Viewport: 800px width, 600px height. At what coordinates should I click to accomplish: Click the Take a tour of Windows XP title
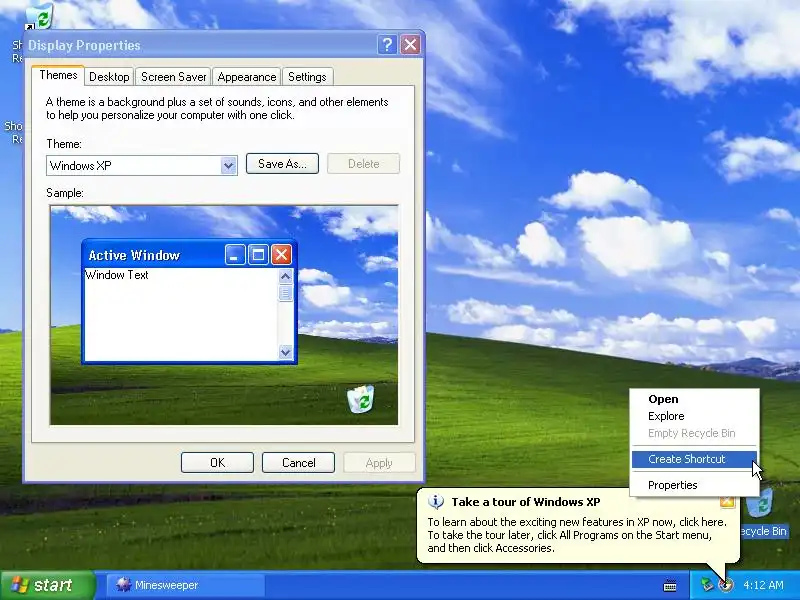click(x=526, y=502)
